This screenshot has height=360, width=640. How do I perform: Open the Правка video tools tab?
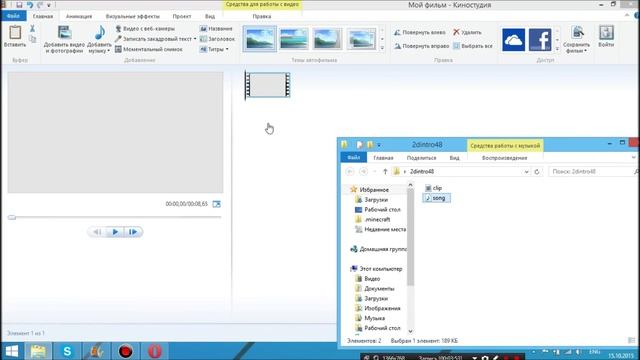tap(262, 16)
